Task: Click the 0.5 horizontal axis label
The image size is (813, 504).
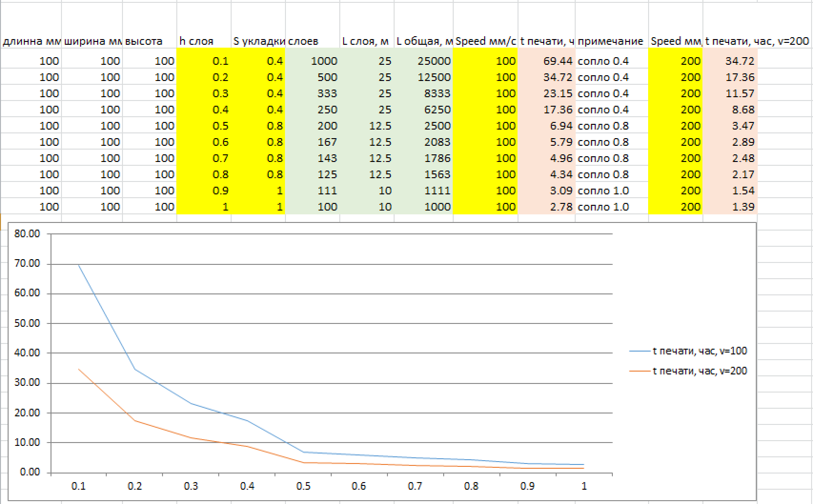Action: click(303, 486)
